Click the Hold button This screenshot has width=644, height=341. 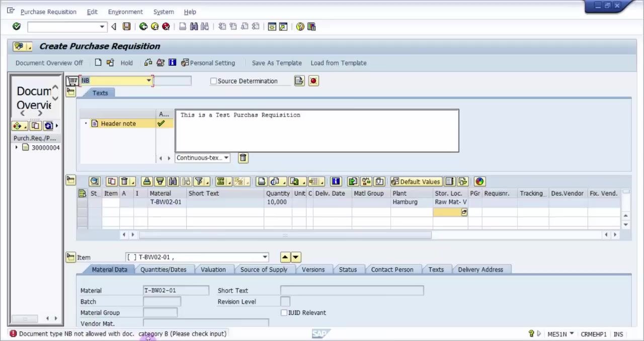tap(127, 63)
